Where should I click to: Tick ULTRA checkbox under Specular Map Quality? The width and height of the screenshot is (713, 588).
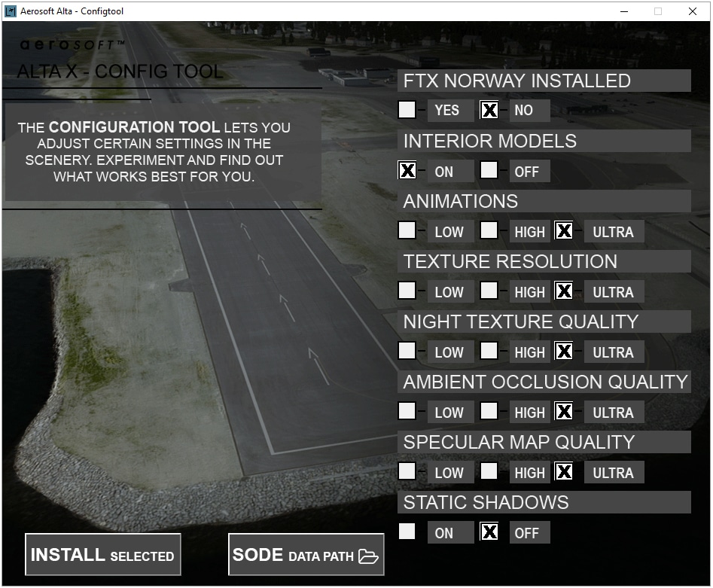(563, 472)
